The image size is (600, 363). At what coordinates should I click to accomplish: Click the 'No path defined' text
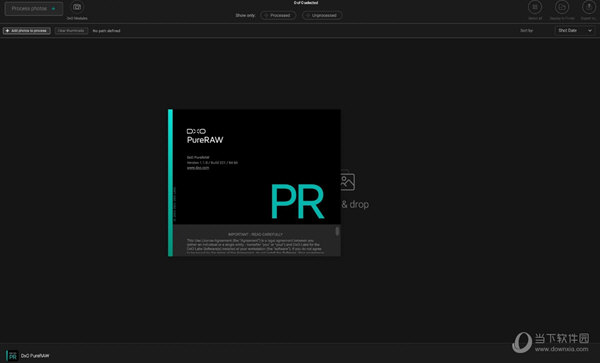pyautogui.click(x=106, y=31)
